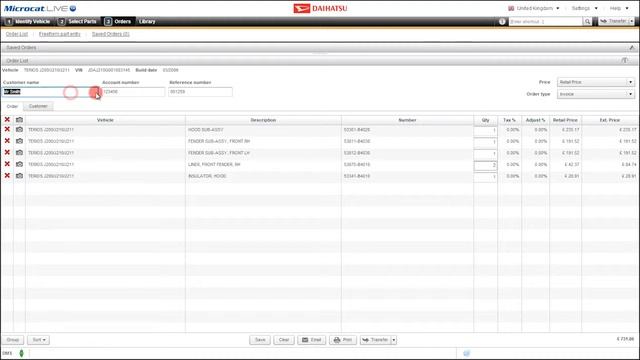640x360 pixels.
Task: Click the info icon beside shortcut box
Action: coord(502,21)
